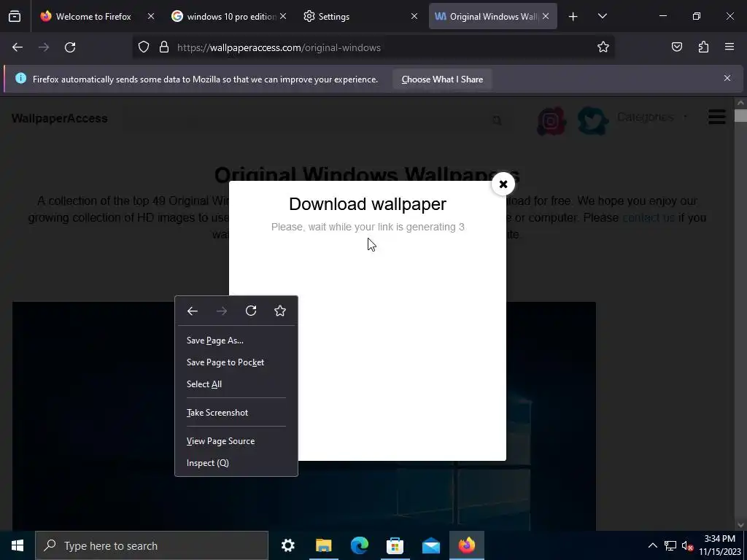This screenshot has width=747, height=560.
Task: Close the Welcome to Firefox tab
Action: tap(150, 17)
